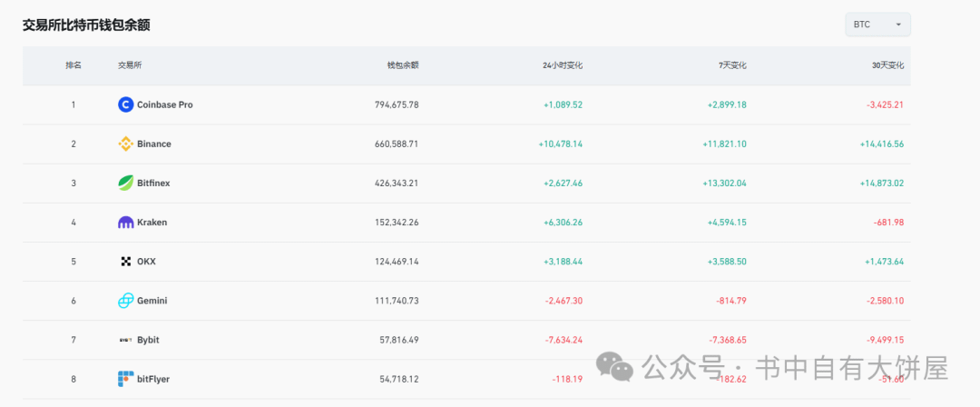
Task: Sort by 30天变化 column header
Action: pyautogui.click(x=887, y=65)
